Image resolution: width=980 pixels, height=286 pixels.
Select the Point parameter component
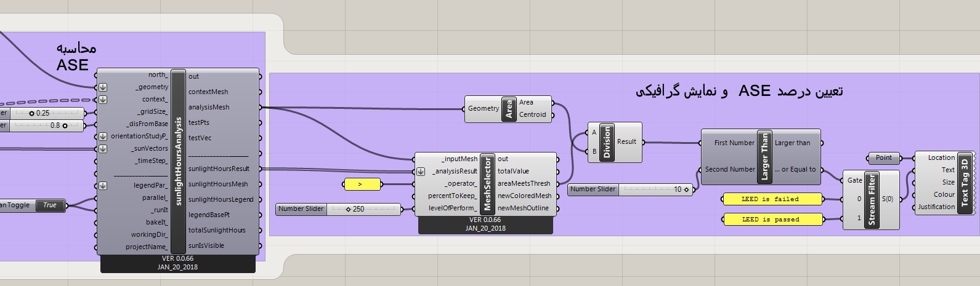point(884,158)
